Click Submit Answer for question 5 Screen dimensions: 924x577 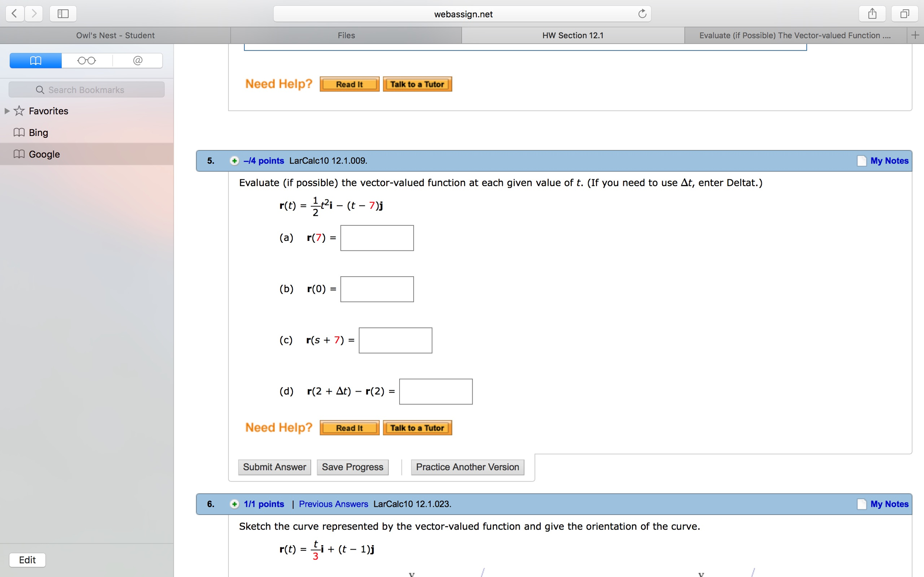(274, 467)
